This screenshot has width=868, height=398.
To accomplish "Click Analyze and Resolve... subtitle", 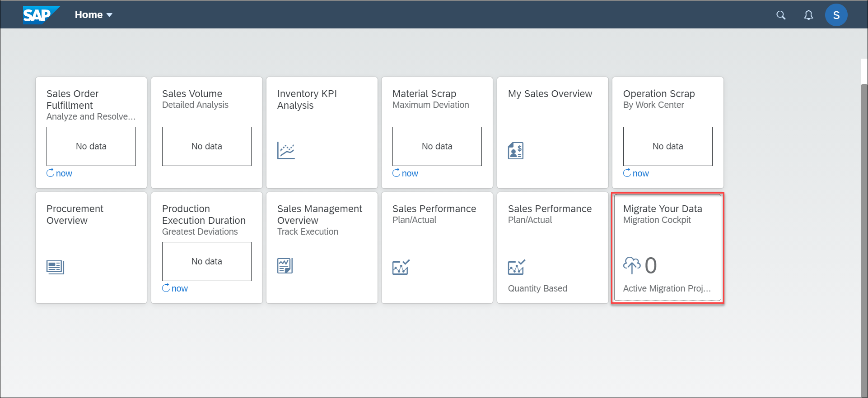I will pyautogui.click(x=91, y=116).
